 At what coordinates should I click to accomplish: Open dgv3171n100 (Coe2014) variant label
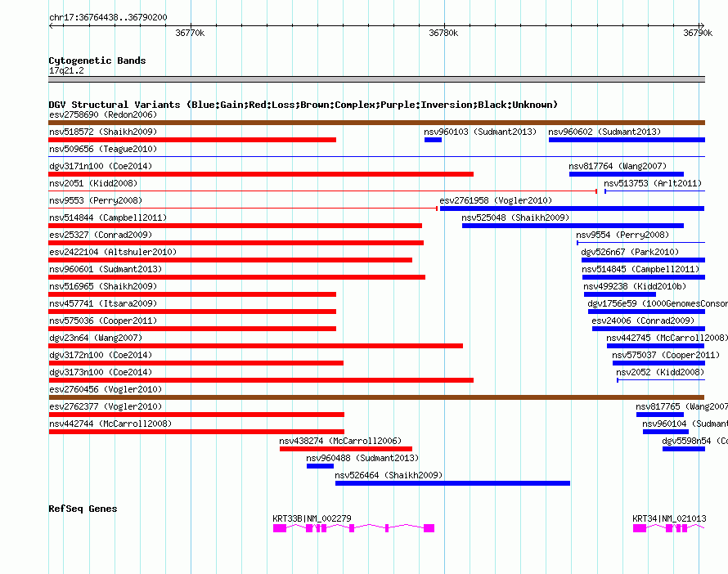(x=101, y=166)
